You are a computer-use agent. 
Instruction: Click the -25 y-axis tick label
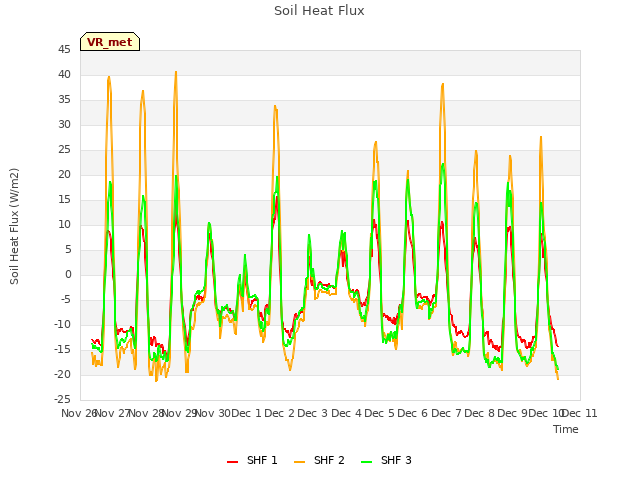coord(62,399)
